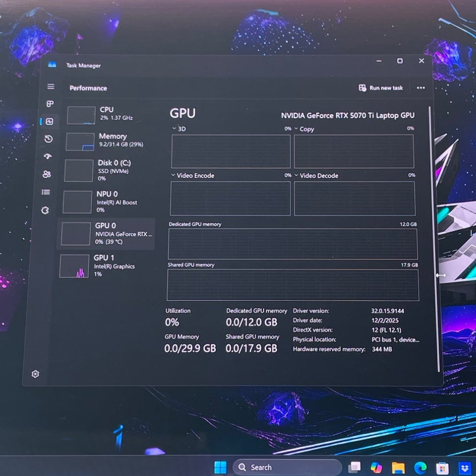The image size is (476, 476).
Task: Launch Copilot from the taskbar
Action: 376,467
